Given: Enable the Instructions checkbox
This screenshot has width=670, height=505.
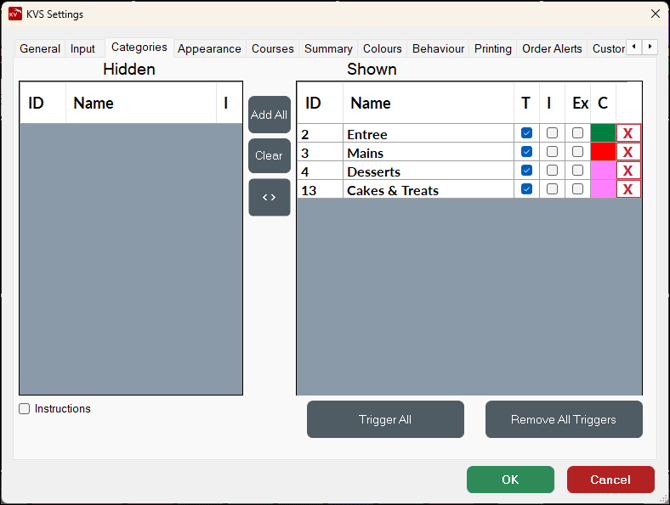Looking at the screenshot, I should coord(24,409).
